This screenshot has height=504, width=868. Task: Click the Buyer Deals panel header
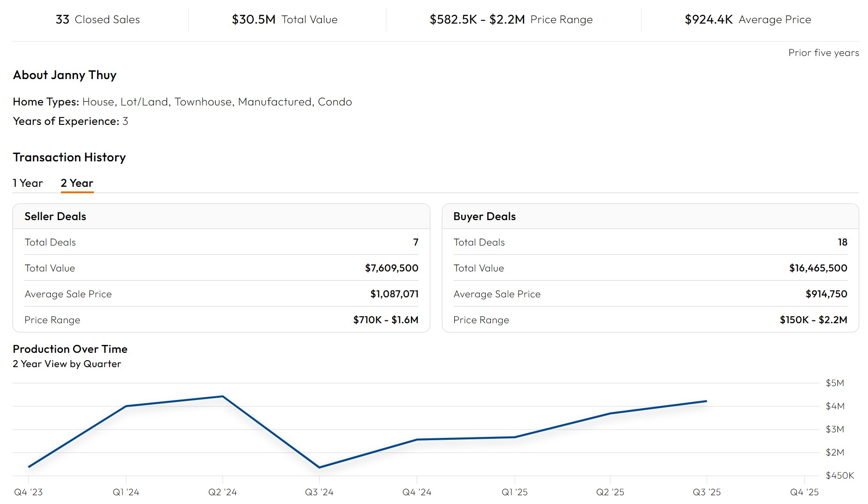tap(484, 216)
